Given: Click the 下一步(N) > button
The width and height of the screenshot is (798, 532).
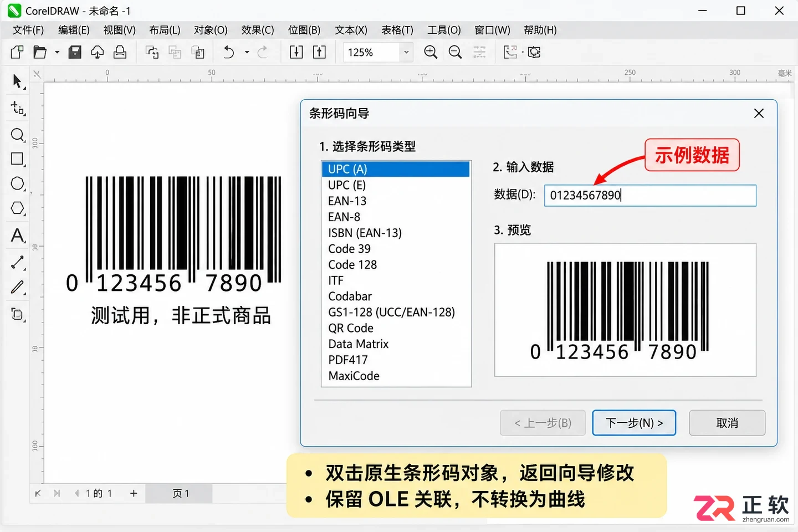Looking at the screenshot, I should [x=634, y=423].
